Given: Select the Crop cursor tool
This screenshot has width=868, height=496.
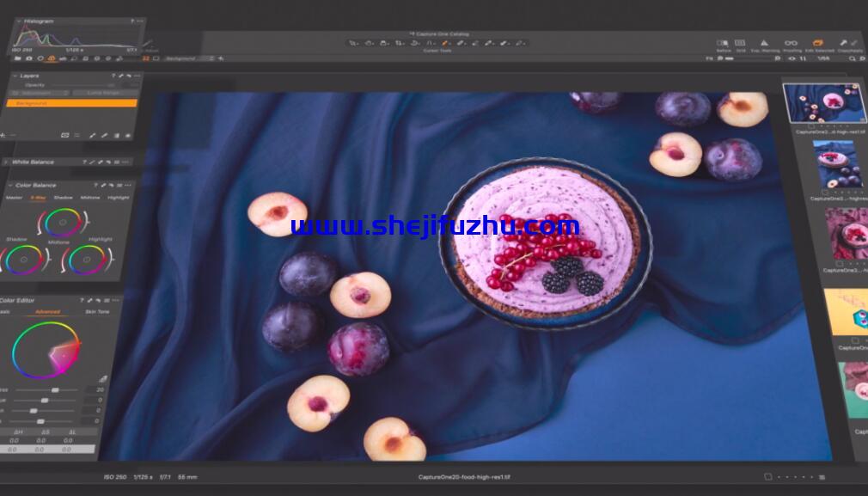Looking at the screenshot, I should click(400, 43).
